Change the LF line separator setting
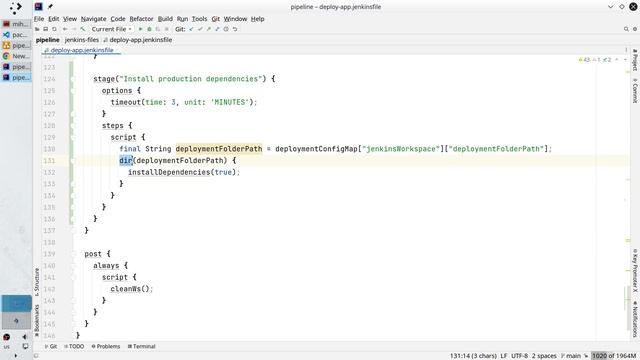 point(504,356)
